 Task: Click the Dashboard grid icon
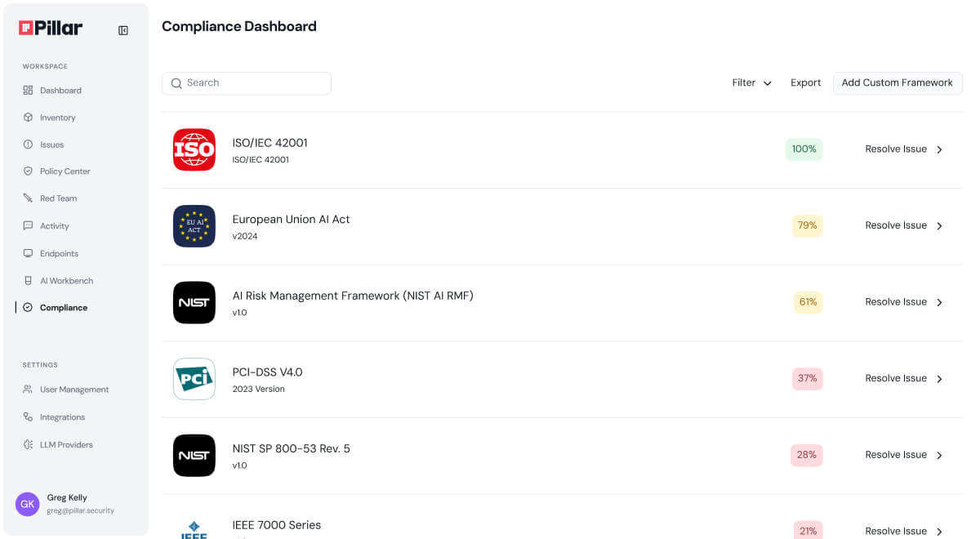(x=28, y=91)
